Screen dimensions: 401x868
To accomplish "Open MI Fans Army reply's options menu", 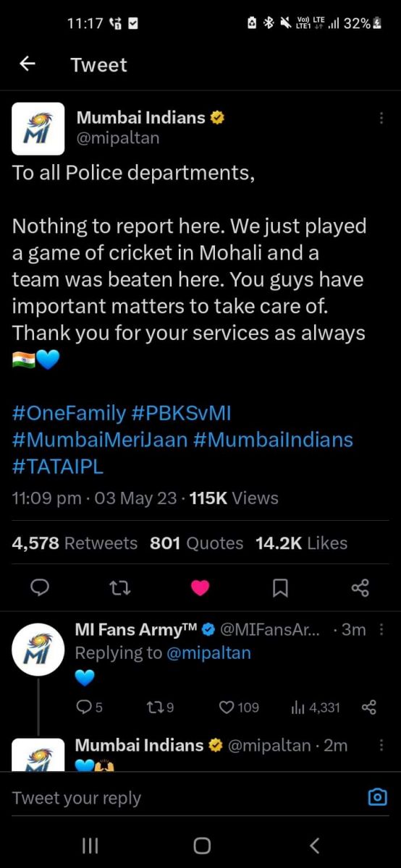I will coord(381,630).
